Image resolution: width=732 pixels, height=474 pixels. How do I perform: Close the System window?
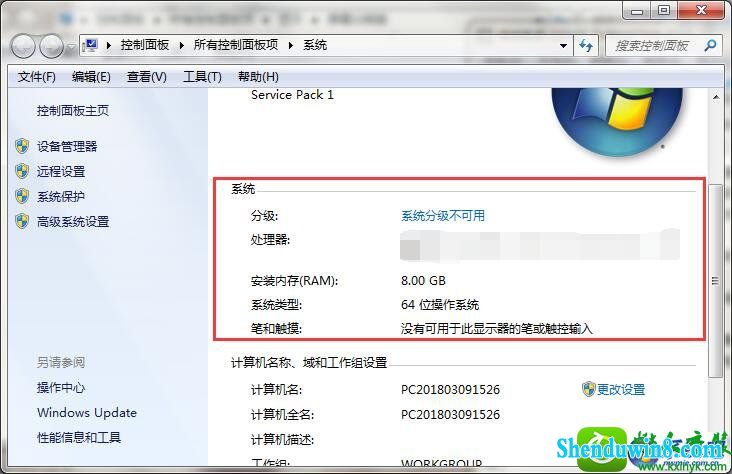tap(701, 11)
